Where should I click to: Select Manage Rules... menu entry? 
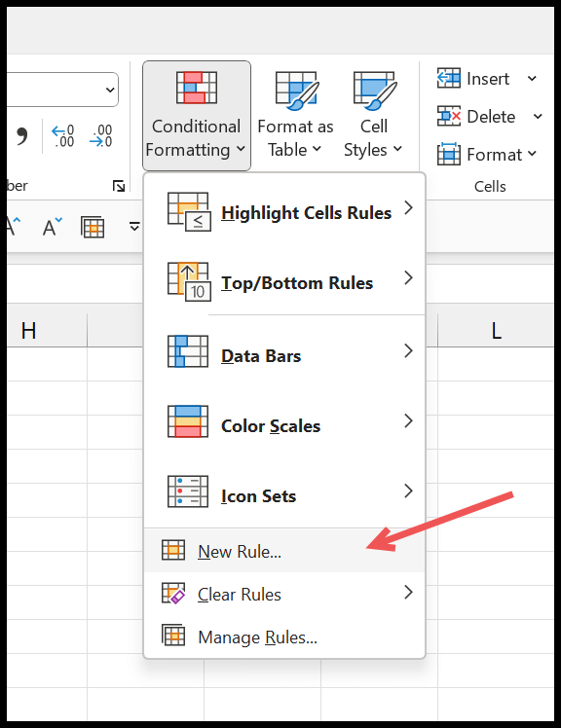pyautogui.click(x=285, y=637)
